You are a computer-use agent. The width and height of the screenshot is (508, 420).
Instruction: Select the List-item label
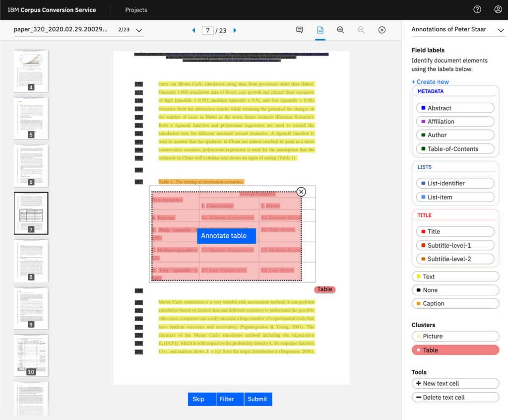coord(455,197)
